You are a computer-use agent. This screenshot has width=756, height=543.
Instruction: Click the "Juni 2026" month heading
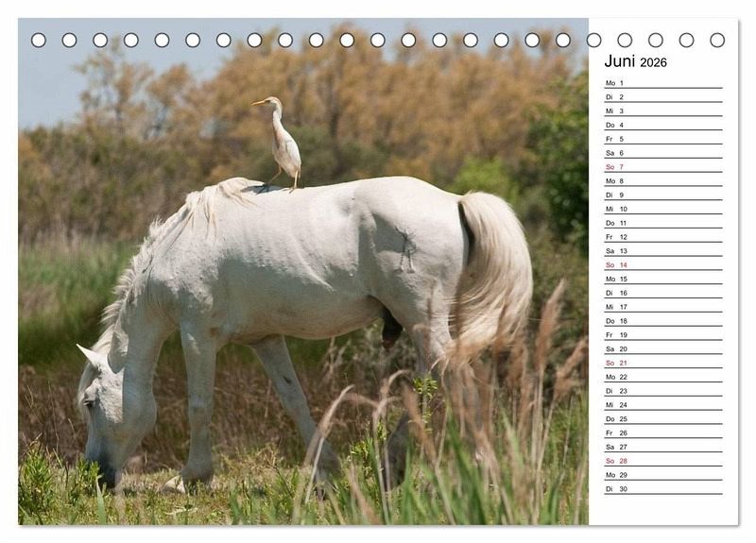(635, 61)
